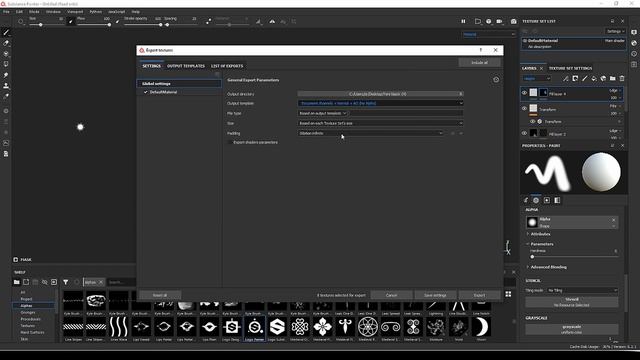Image resolution: width=640 pixels, height=360 pixels.
Task: Open shelf folder icon
Action: pos(16,282)
